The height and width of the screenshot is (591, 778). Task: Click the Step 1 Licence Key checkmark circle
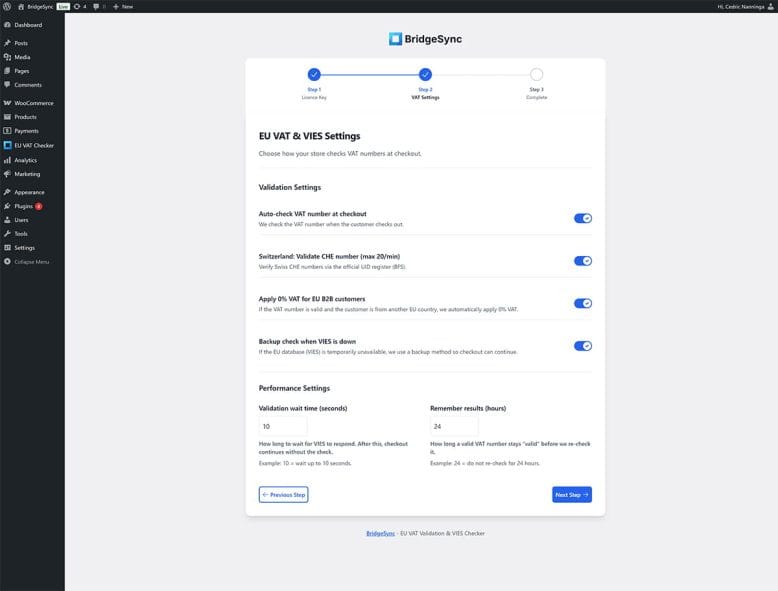[x=314, y=74]
